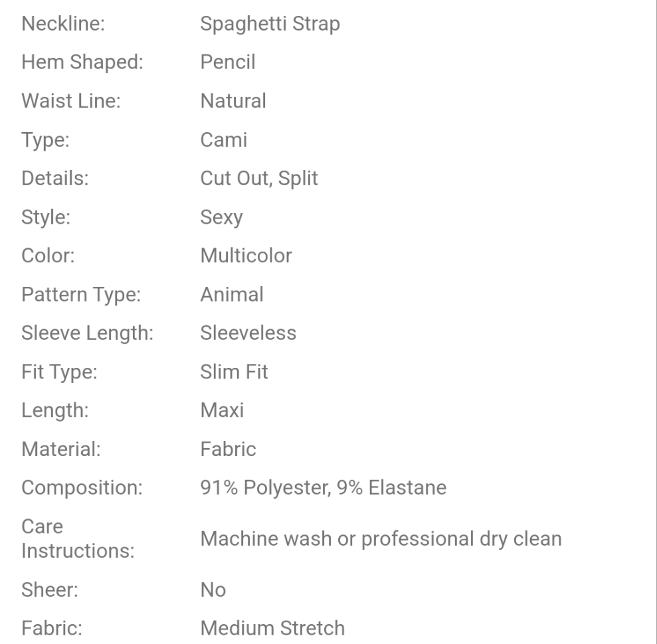657x644 pixels.
Task: Tap the Animal pattern type value
Action: [x=232, y=294]
